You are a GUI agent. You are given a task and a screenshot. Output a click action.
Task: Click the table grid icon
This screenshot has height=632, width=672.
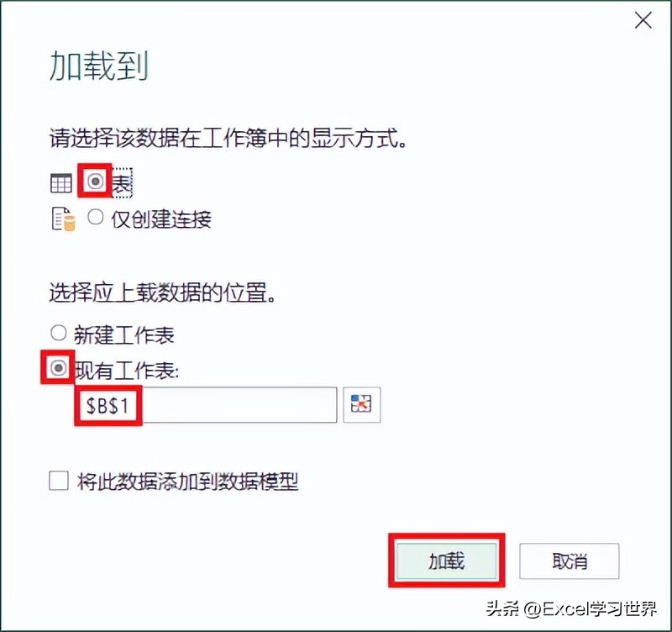tap(60, 183)
